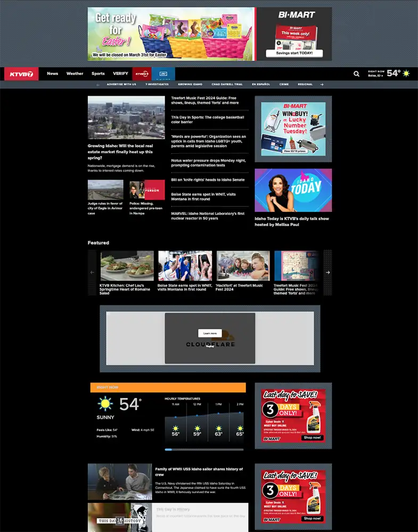Open the Treefort Music Fest 2024 Guide headline
The image size is (418, 532).
(205, 101)
